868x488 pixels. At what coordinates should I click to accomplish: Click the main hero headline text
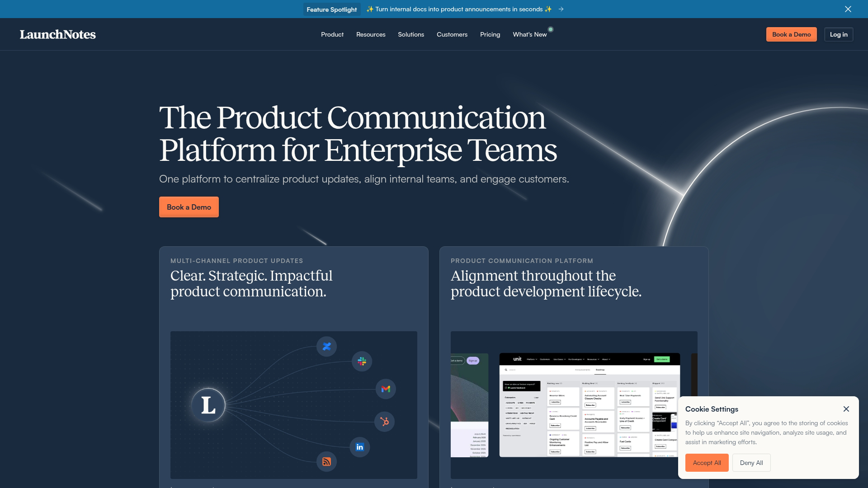click(x=358, y=134)
